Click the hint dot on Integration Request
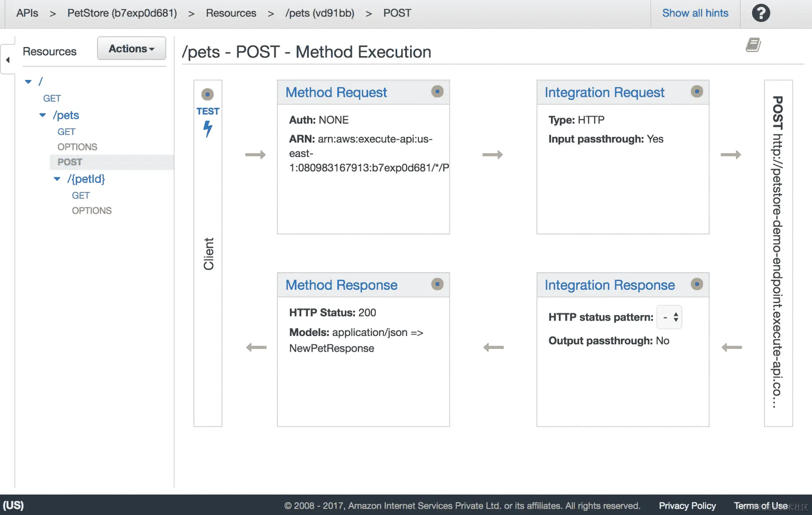Screen dimensions: 812x515 697,92
